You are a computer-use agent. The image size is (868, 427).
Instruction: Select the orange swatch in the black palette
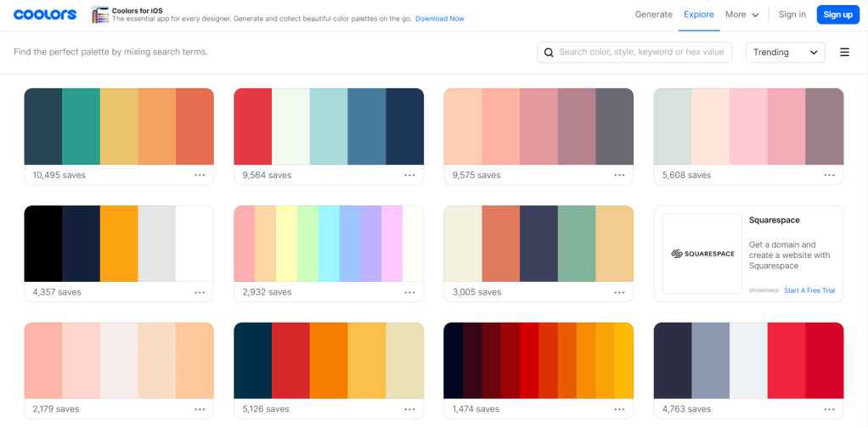tap(119, 243)
